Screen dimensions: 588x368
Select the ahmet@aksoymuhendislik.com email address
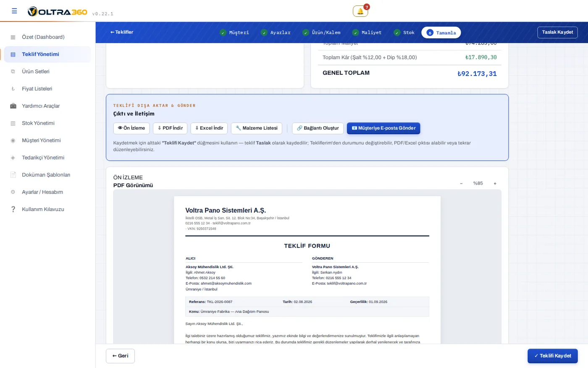[x=226, y=283]
